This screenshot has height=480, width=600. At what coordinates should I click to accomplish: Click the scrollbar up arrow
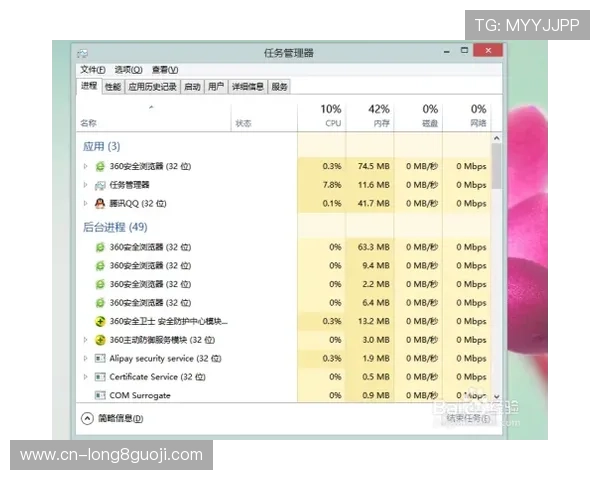497,138
